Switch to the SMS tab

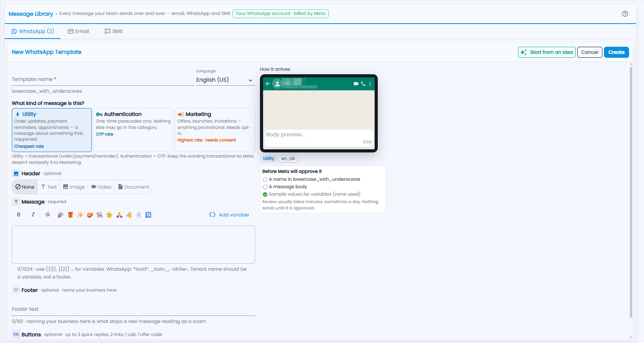click(x=114, y=31)
